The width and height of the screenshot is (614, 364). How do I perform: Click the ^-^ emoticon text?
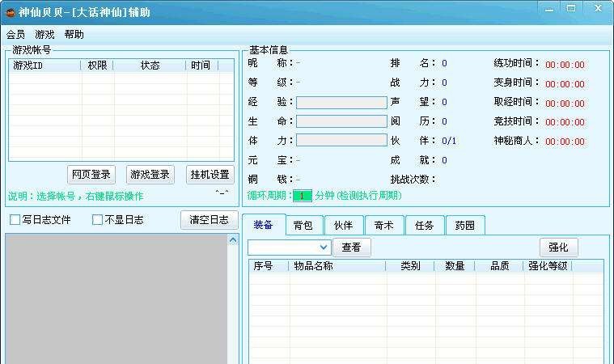(222, 193)
